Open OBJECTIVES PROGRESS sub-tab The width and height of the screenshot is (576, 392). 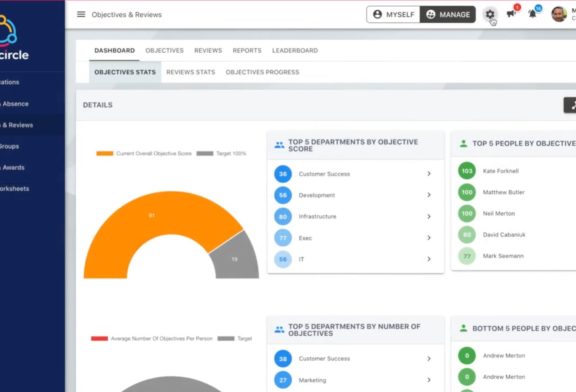(x=262, y=72)
